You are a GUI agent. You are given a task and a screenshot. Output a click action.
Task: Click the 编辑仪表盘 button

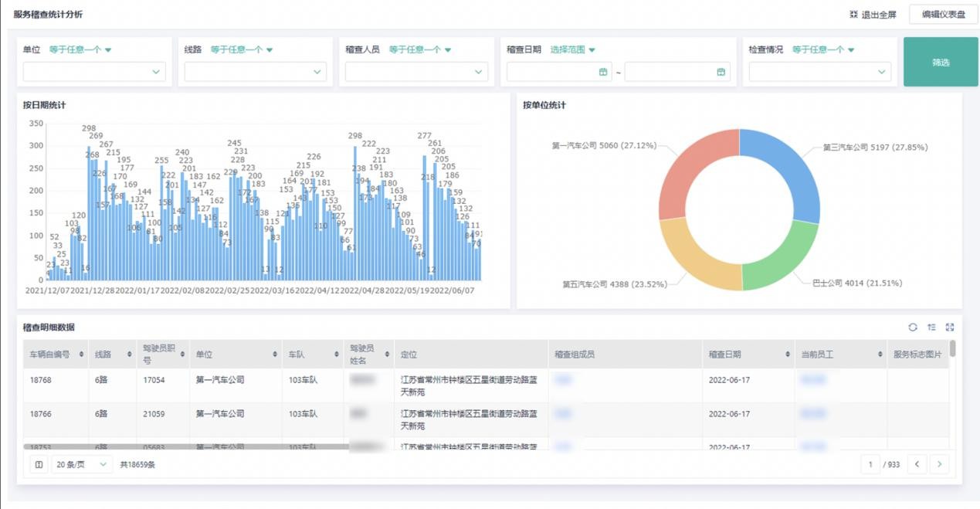pos(943,15)
